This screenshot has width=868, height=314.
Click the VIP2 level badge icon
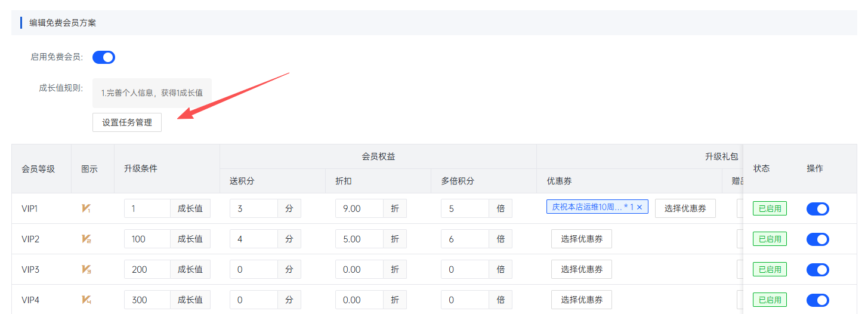(87, 239)
